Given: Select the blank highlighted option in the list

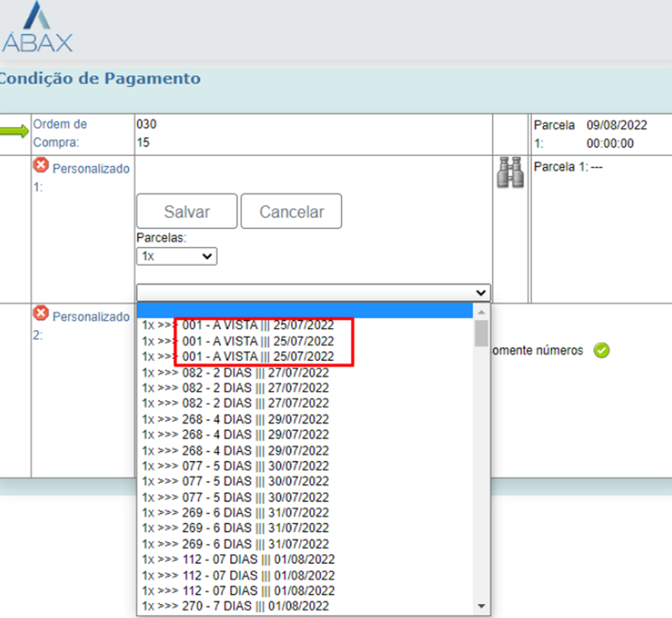Looking at the screenshot, I should pos(305,310).
